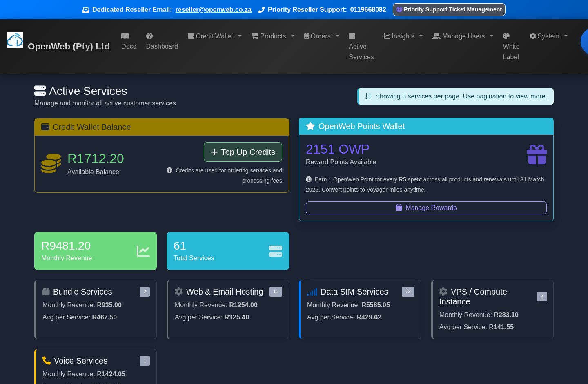Image resolution: width=588 pixels, height=384 pixels.
Task: Click the Dashboard gauge icon
Action: tap(149, 36)
